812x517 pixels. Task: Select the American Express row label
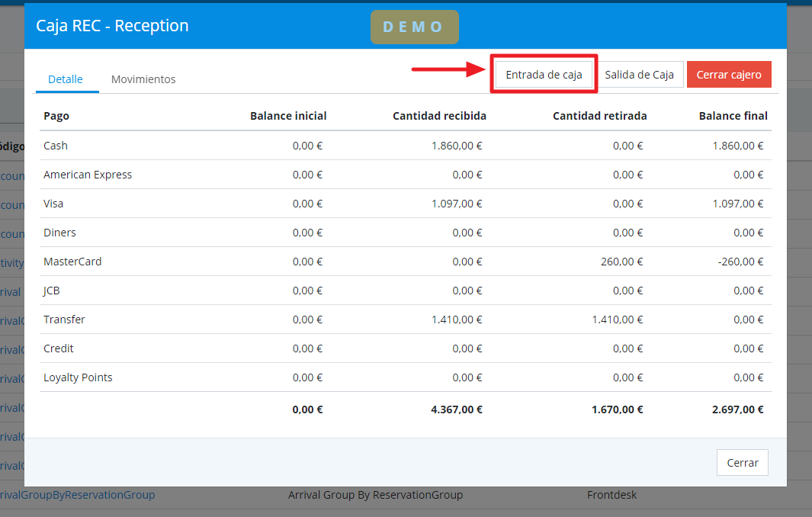pos(88,175)
